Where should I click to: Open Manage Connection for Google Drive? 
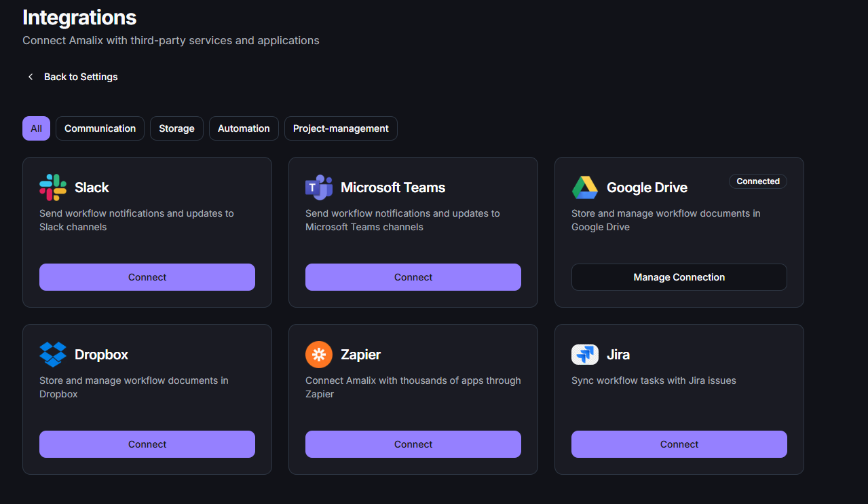pos(679,276)
